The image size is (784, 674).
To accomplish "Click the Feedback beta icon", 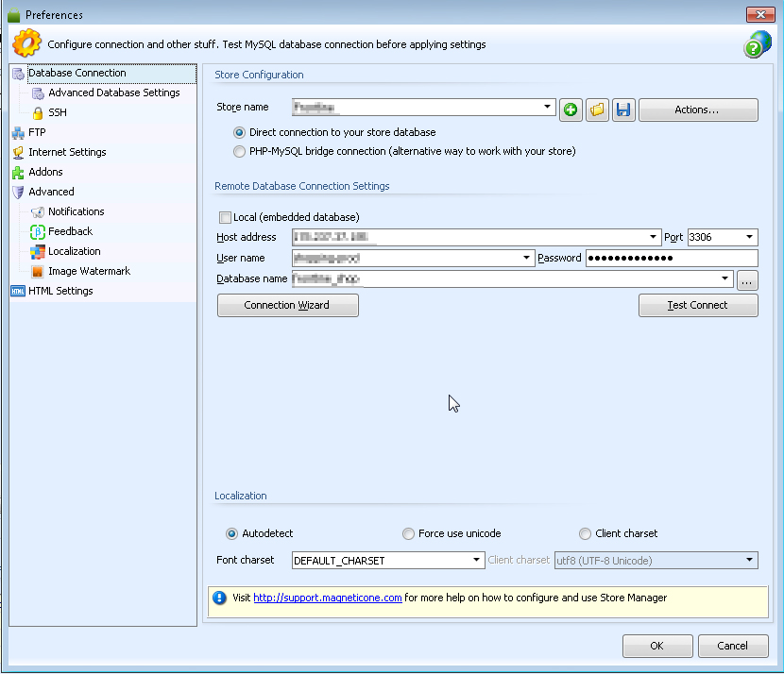I will coord(38,232).
